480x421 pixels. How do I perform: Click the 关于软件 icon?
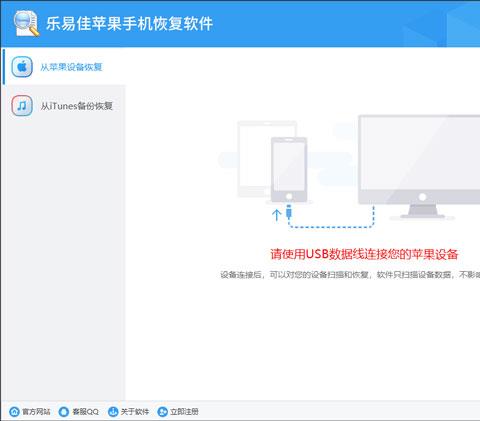113,412
